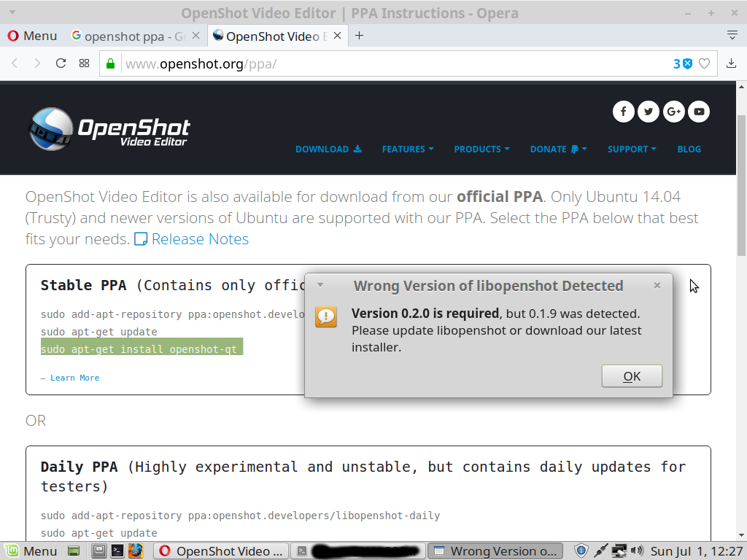Screen dimensions: 747x560
Task: Open the Opera tab menu icon
Action: coord(732,35)
